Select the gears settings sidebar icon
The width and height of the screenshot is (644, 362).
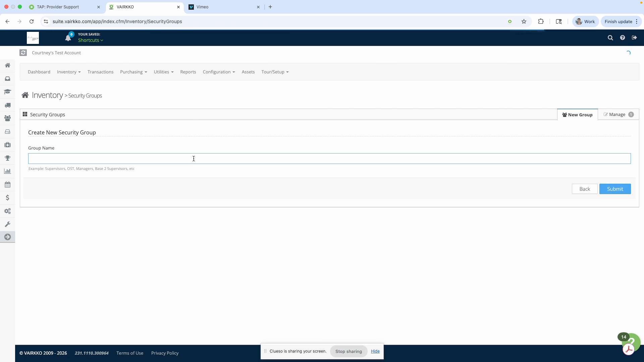7,211
